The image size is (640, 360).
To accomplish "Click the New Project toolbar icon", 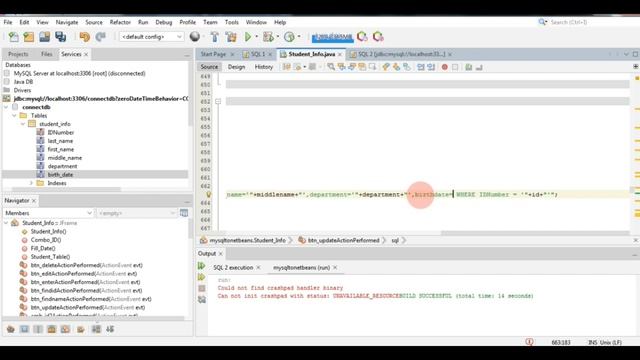I will 29,37.
